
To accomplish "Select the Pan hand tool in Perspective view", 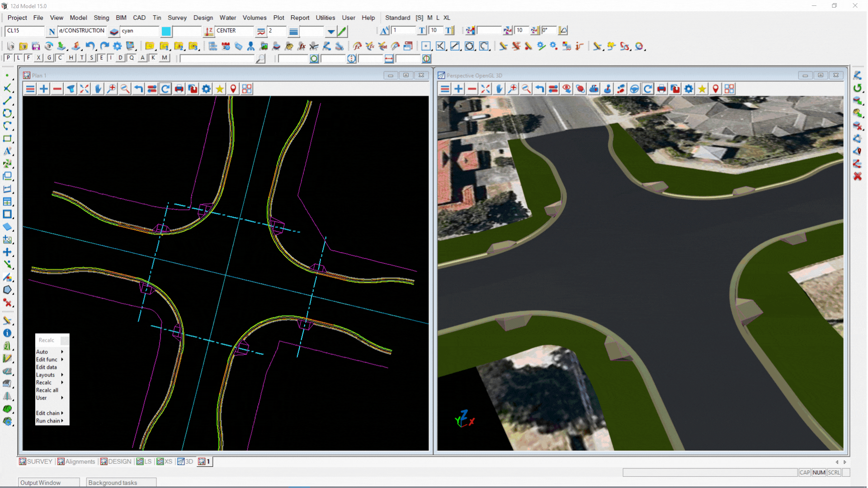I will click(x=499, y=89).
